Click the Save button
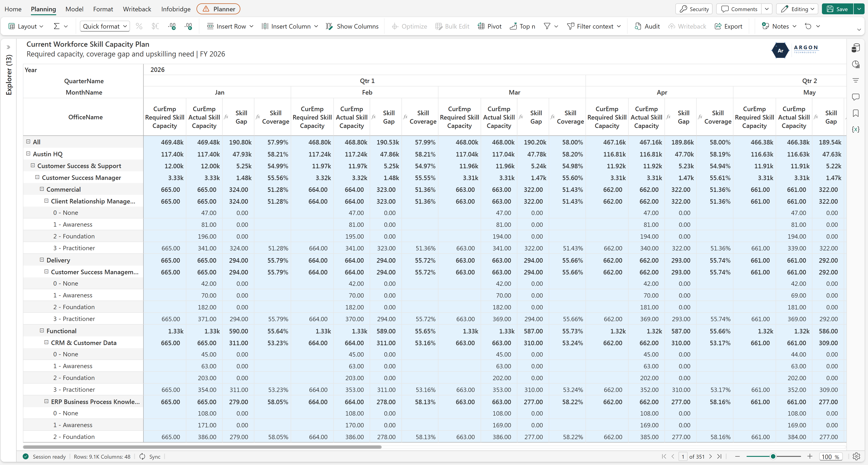 [x=837, y=9]
